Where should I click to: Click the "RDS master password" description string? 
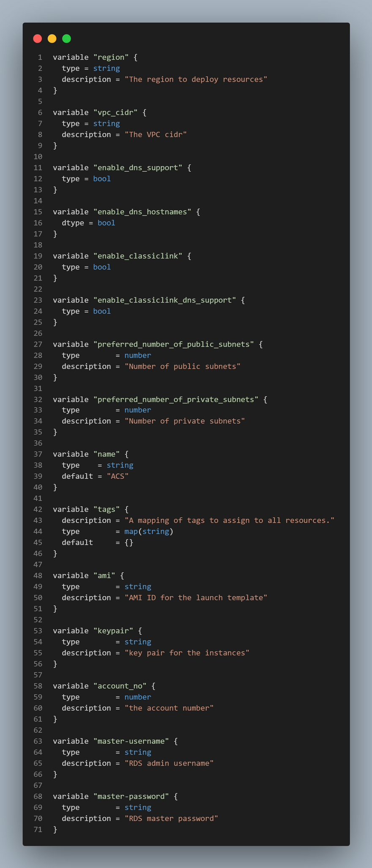click(171, 818)
